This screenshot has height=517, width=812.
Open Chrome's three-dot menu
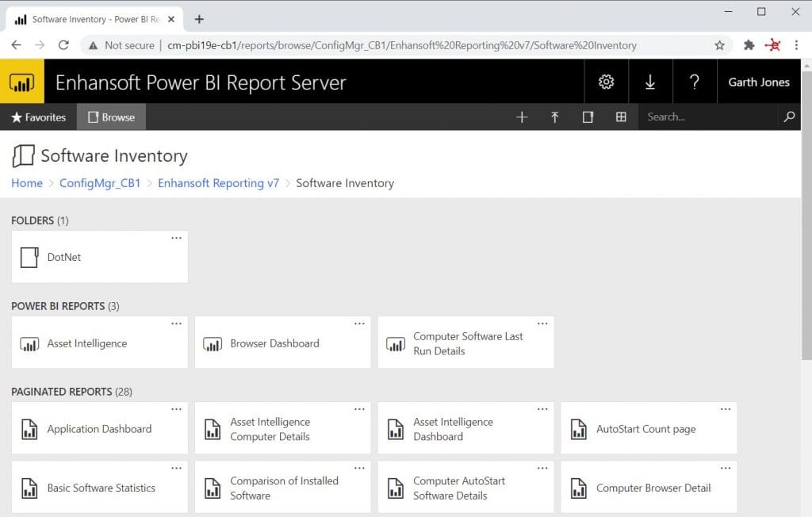(796, 45)
